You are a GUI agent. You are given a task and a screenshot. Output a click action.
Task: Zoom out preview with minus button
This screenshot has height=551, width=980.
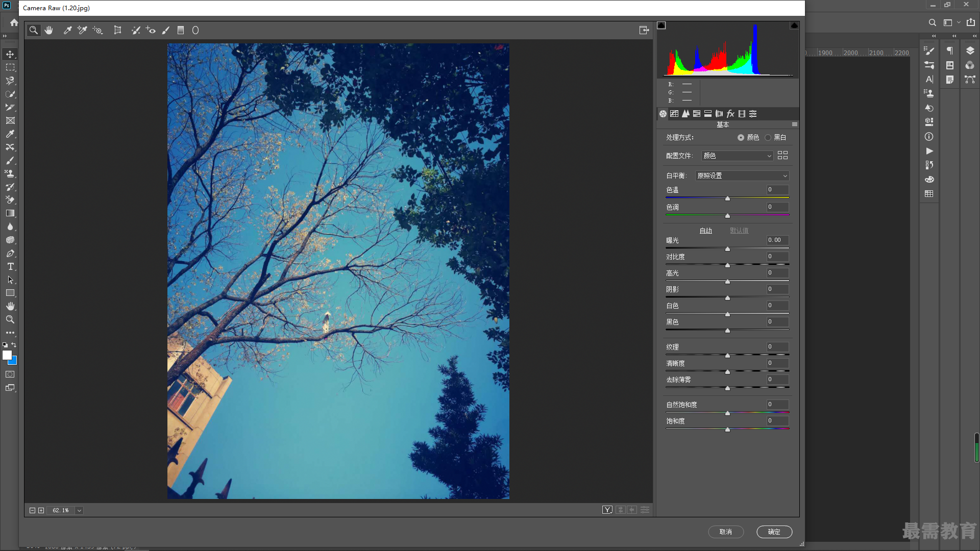pos(32,511)
